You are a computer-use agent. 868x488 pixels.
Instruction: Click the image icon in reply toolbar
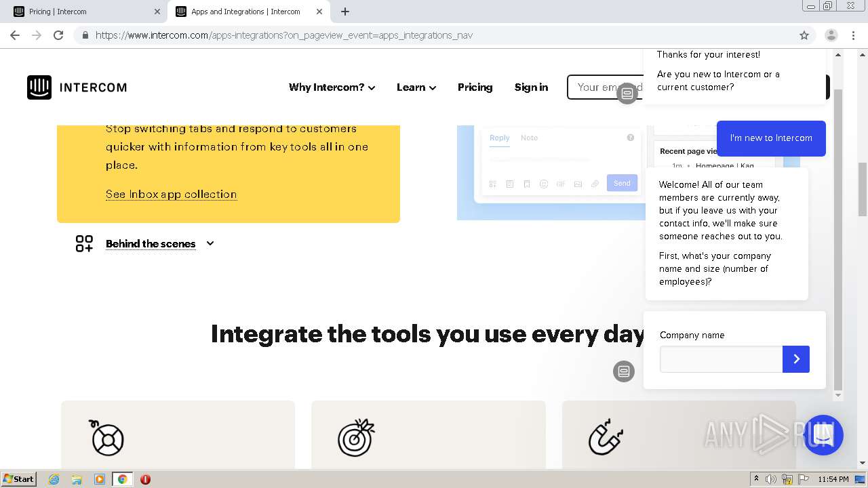(x=578, y=184)
